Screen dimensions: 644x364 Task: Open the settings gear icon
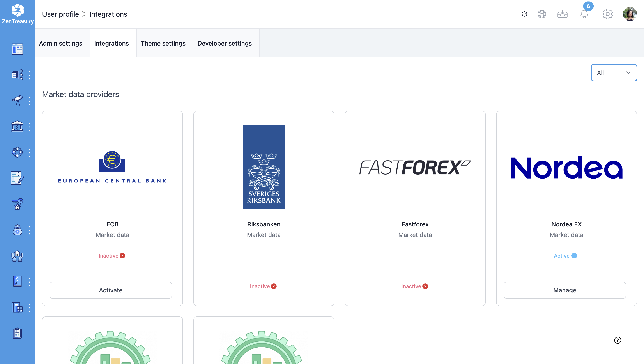607,14
